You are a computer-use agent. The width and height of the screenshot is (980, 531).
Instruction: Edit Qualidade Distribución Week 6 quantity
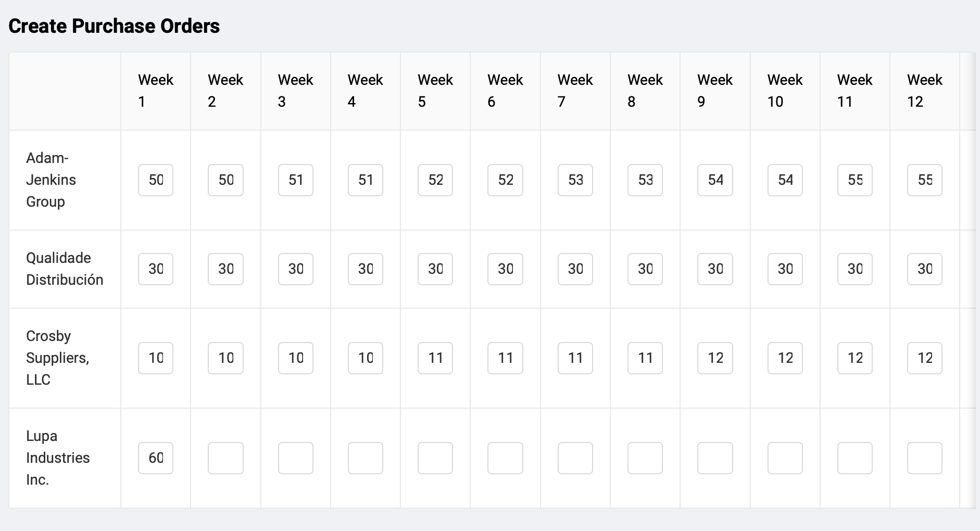pyautogui.click(x=505, y=269)
